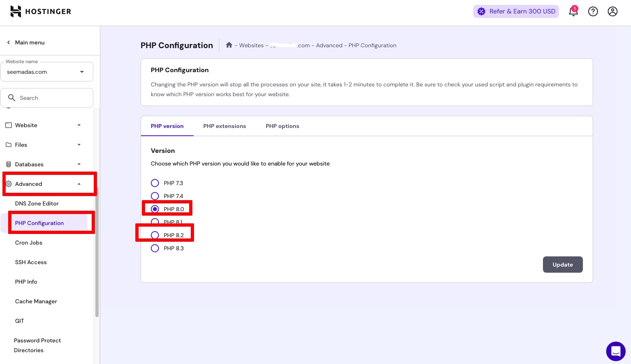The height and width of the screenshot is (364, 631).
Task: Collapse the Advanced section
Action: coord(79,184)
